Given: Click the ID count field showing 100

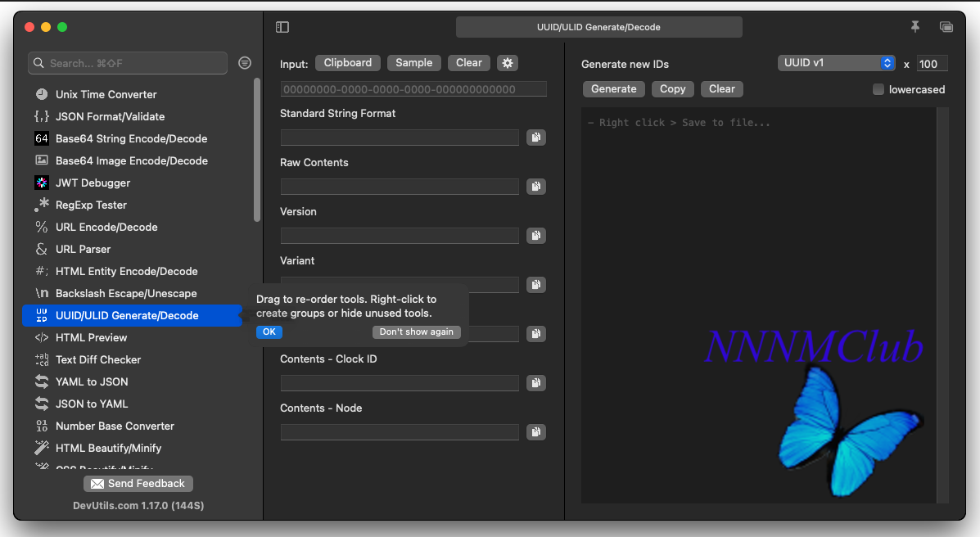Looking at the screenshot, I should pyautogui.click(x=932, y=64).
